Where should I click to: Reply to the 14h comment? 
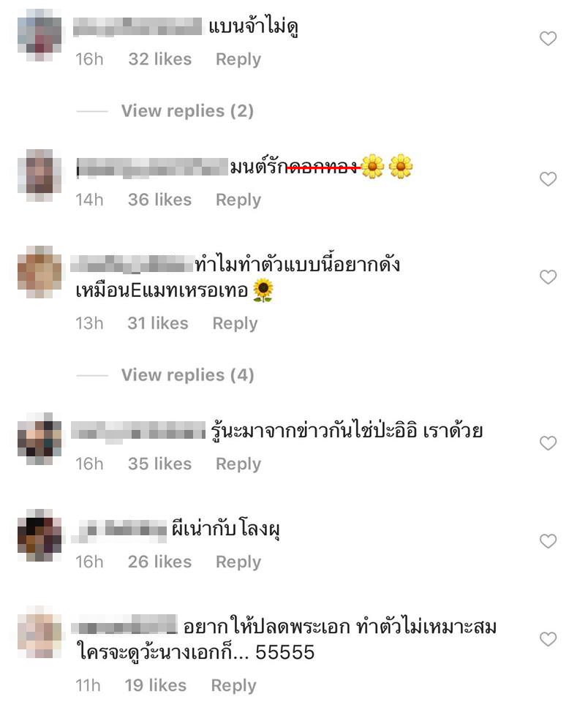pyautogui.click(x=238, y=200)
